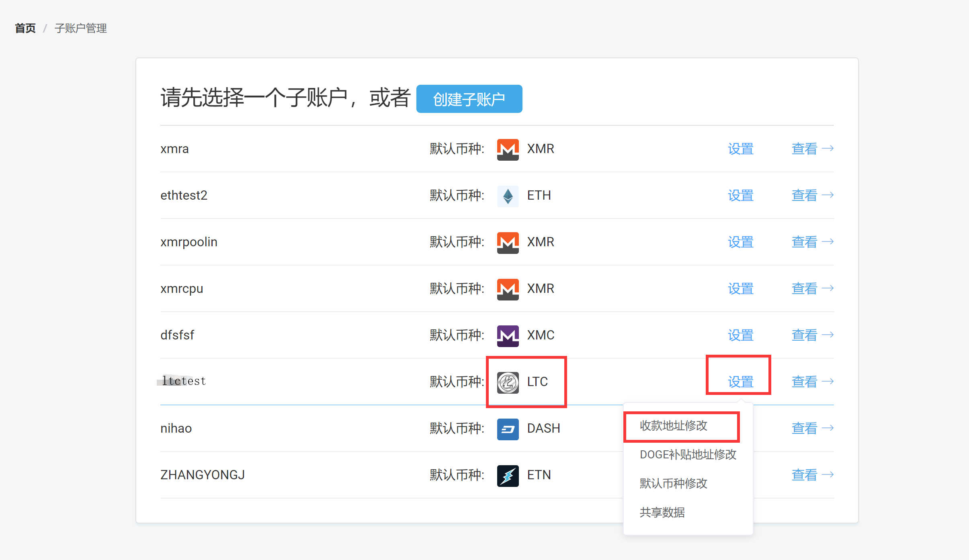Click the ZHANGYONGJ sub-account name
The image size is (969, 560).
coord(203,475)
